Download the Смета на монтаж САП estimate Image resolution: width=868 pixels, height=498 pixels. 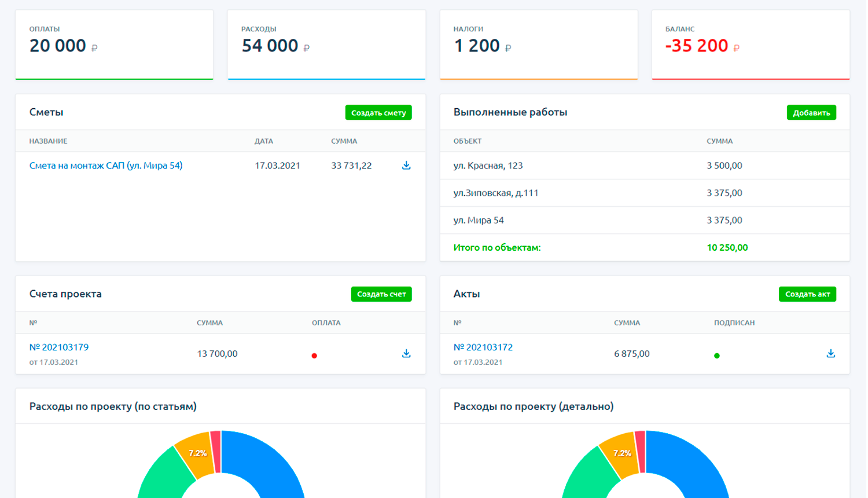tap(406, 166)
